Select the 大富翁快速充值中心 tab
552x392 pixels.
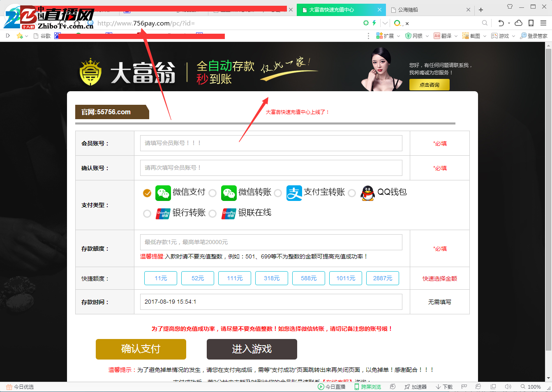pos(337,9)
